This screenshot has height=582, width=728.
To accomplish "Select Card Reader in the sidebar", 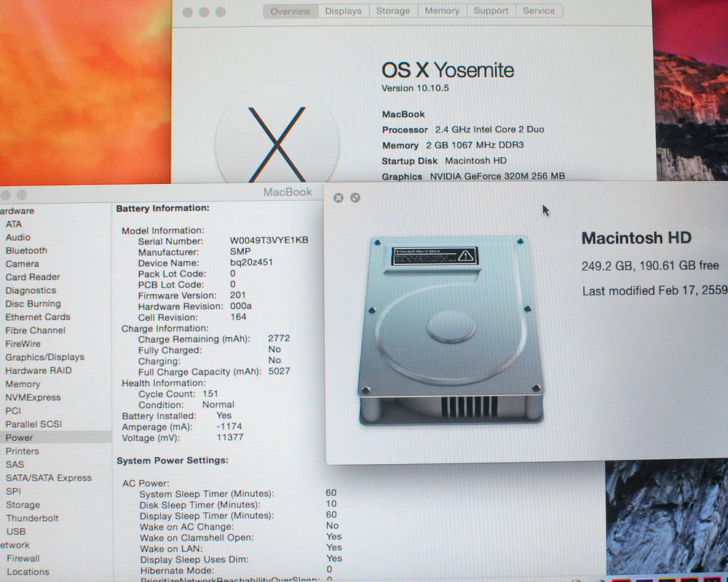I will 33,277.
